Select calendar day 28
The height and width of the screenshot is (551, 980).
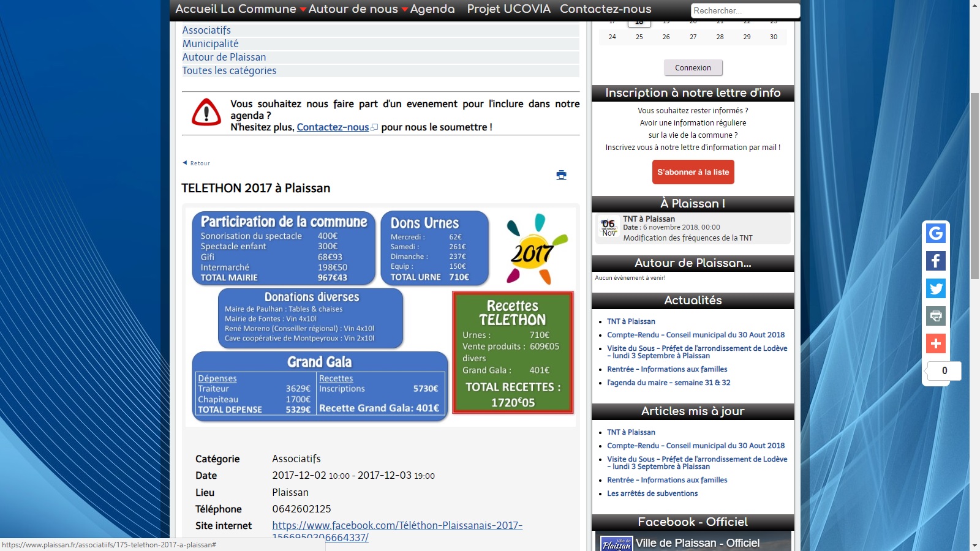(720, 37)
